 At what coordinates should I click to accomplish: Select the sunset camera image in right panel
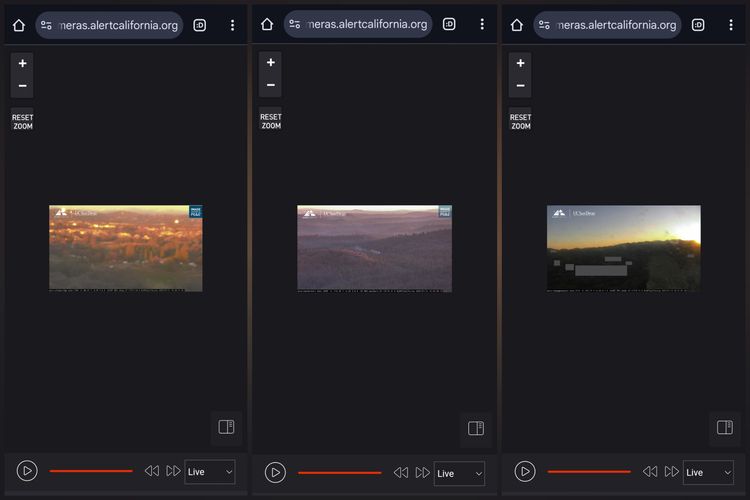point(623,248)
